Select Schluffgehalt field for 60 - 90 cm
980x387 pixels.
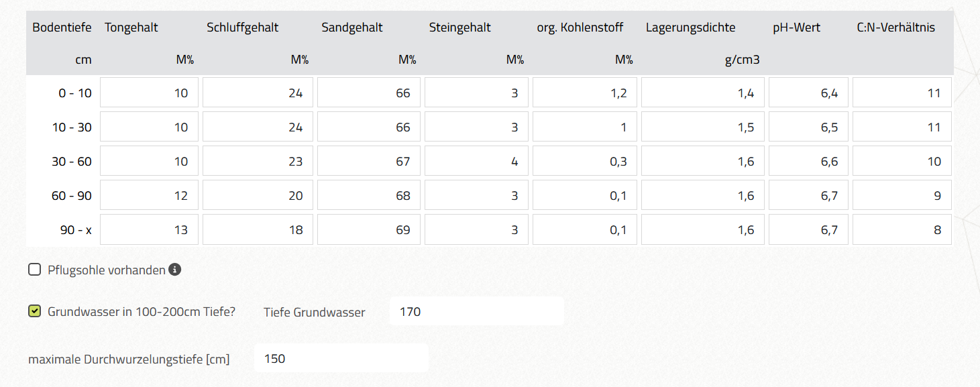258,195
